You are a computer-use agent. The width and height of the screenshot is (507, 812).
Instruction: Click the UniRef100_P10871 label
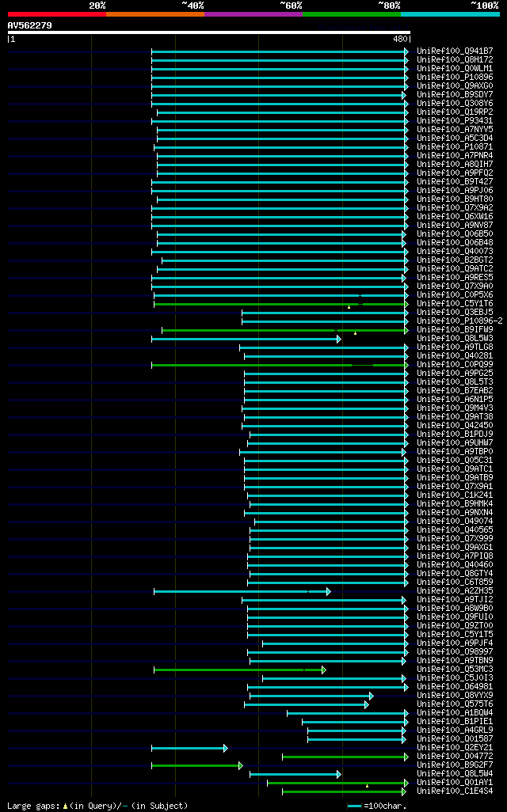pos(456,146)
